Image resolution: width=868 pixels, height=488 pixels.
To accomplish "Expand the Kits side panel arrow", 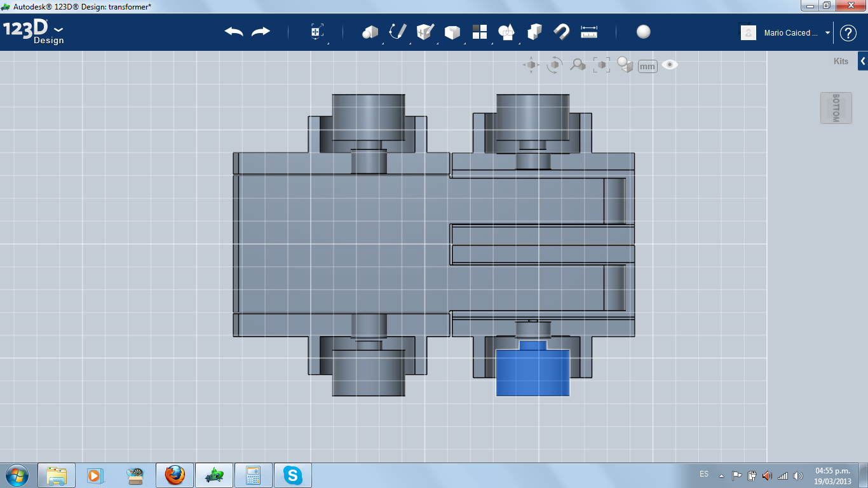I will (x=863, y=62).
